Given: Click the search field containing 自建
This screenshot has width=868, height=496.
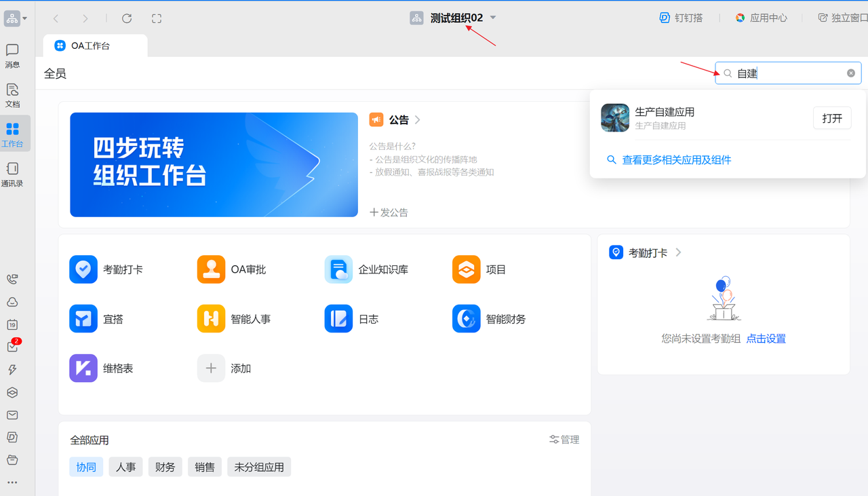Looking at the screenshot, I should point(788,73).
